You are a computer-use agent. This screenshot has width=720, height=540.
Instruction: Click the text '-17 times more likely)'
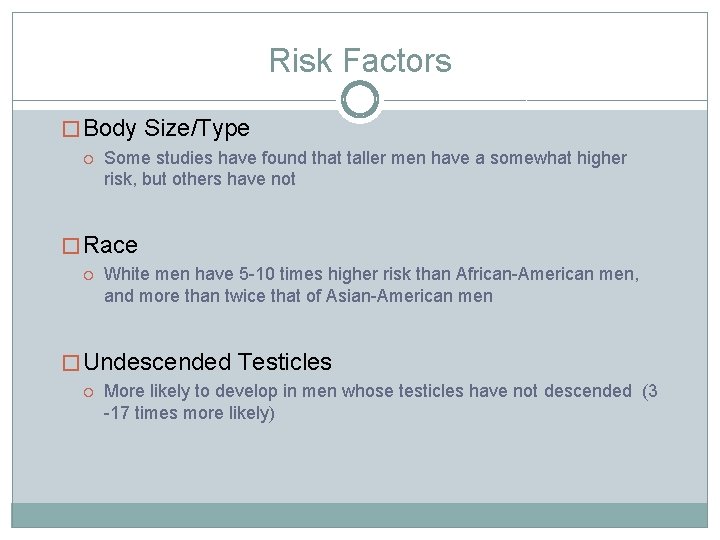point(189,413)
